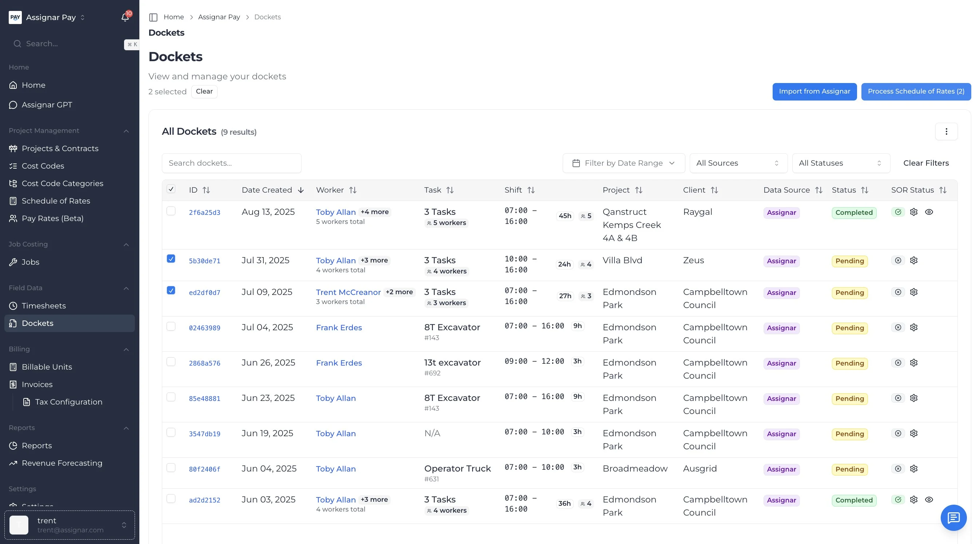Open the three-dot options menu for All Dockets
Viewport: 980px width, 544px height.
946,132
